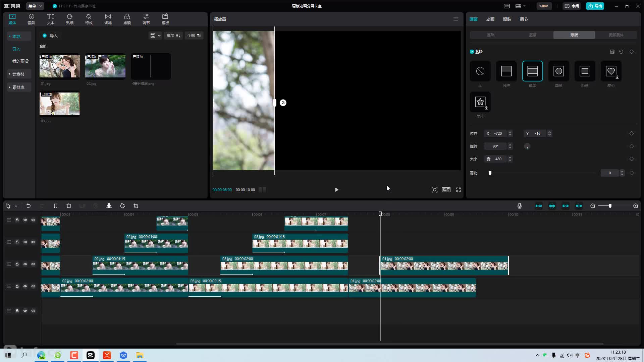Switch to the 动画 animation tab
Screen dimensions: 644x362
click(490, 19)
